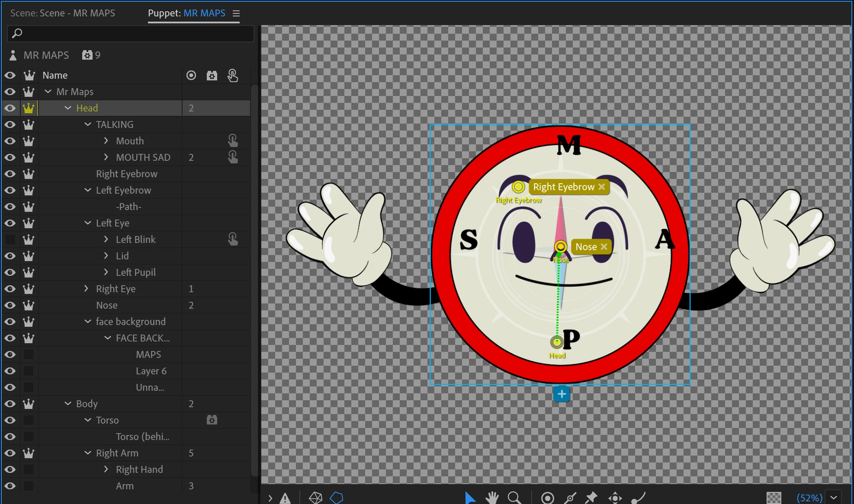Screen dimensions: 854x504
Task: Select the Dragger tool
Action: click(615, 498)
